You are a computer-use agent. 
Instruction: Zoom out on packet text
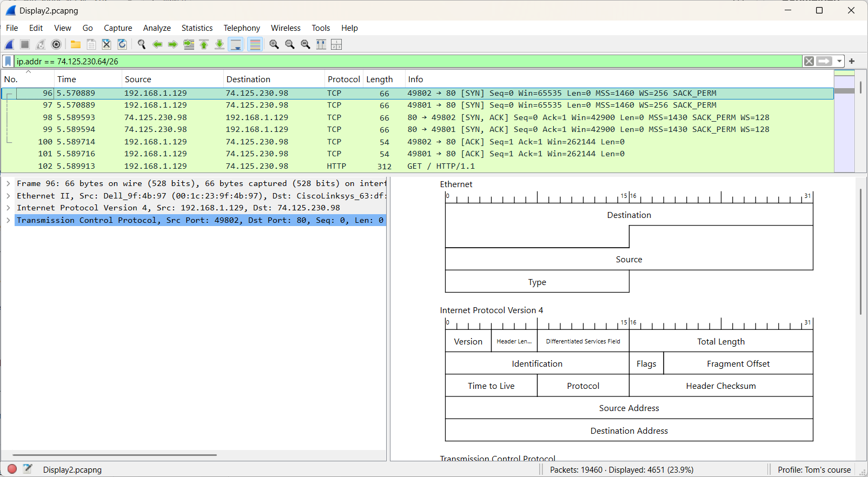pyautogui.click(x=290, y=44)
